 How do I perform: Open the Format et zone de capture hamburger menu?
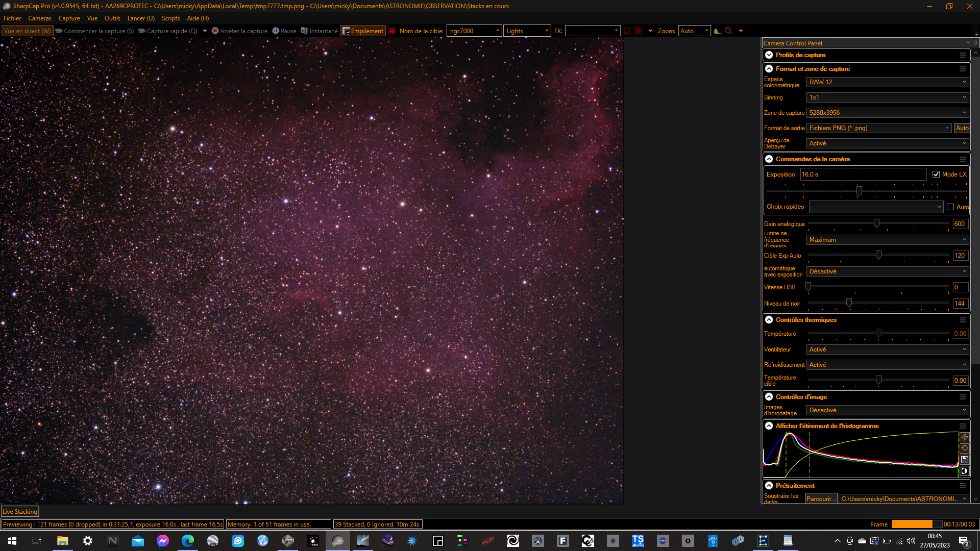(x=963, y=69)
